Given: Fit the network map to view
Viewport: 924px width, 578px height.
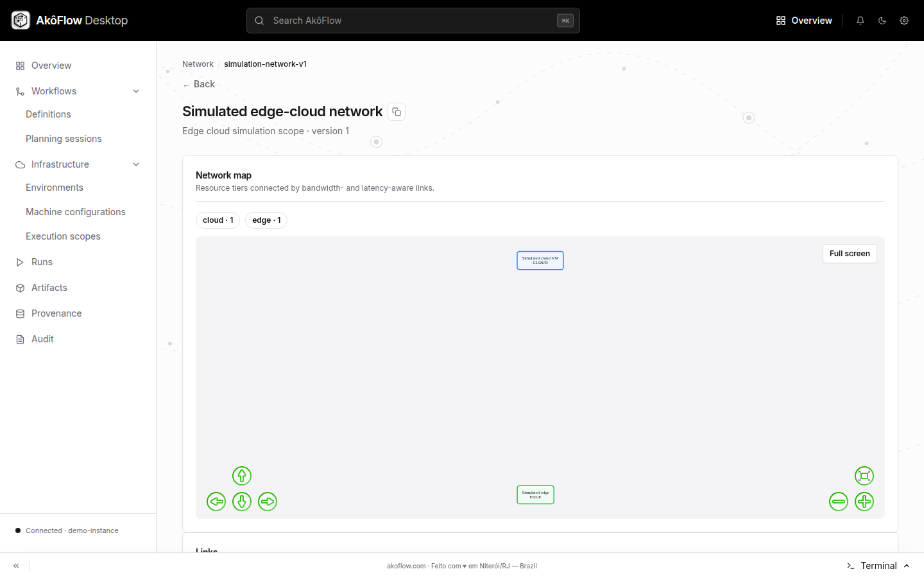Looking at the screenshot, I should click(x=864, y=476).
